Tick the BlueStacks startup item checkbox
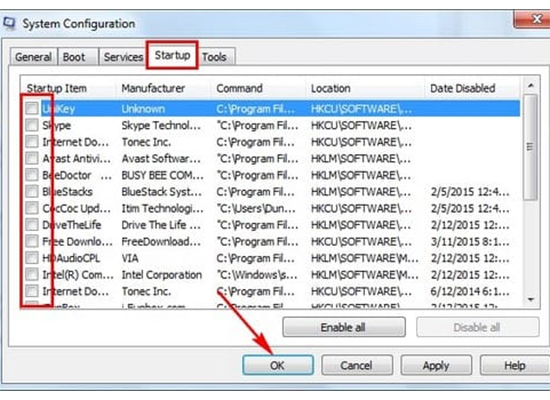The image size is (550, 400). pyautogui.click(x=32, y=192)
